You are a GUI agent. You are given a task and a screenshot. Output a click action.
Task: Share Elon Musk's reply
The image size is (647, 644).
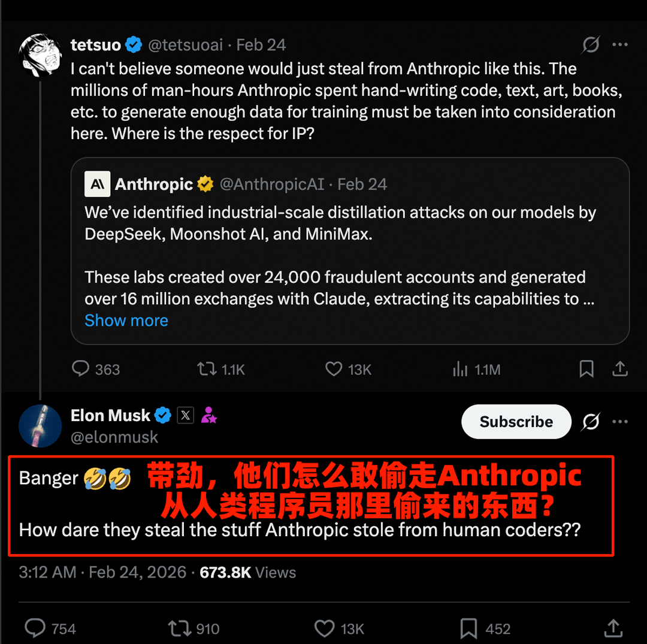613,627
